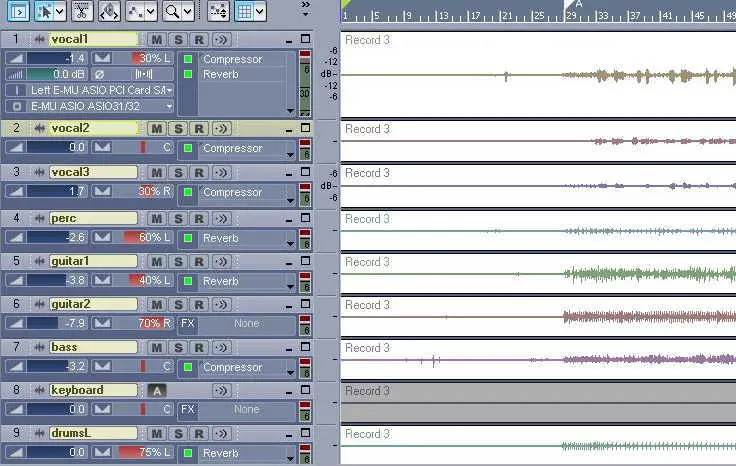Select the arrow Select tool in toolbar

click(x=45, y=11)
